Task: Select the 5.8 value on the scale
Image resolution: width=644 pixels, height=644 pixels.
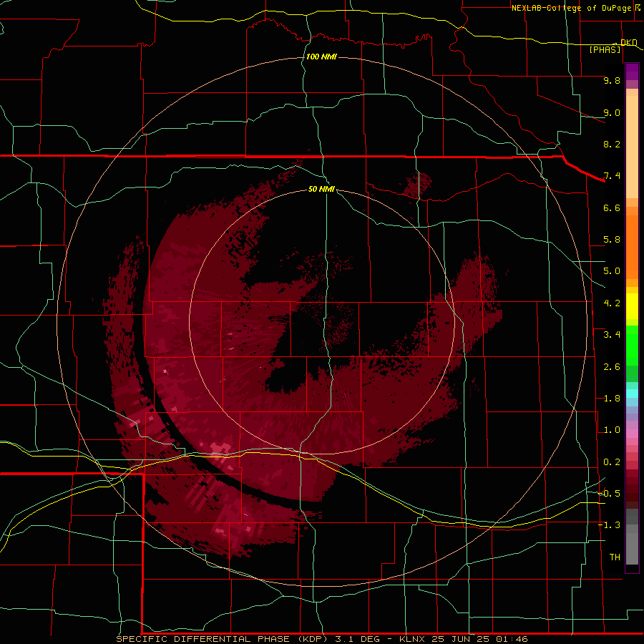Action: click(612, 240)
